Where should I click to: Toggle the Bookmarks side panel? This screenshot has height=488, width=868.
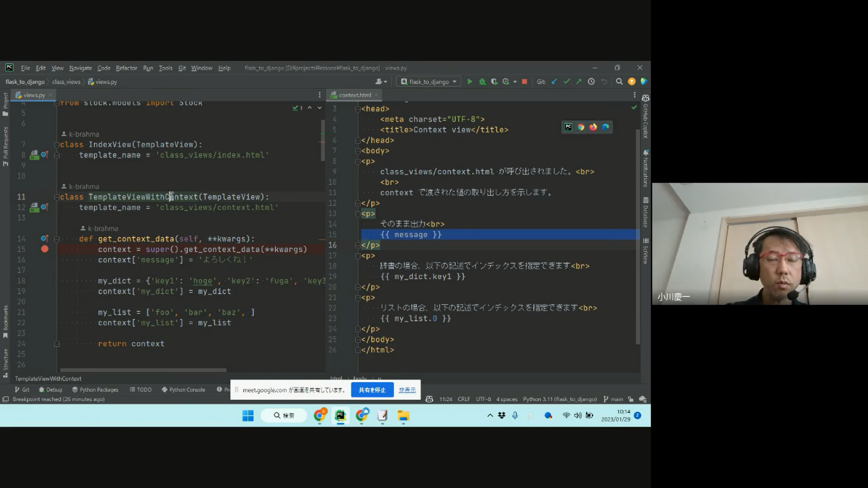[x=5, y=322]
